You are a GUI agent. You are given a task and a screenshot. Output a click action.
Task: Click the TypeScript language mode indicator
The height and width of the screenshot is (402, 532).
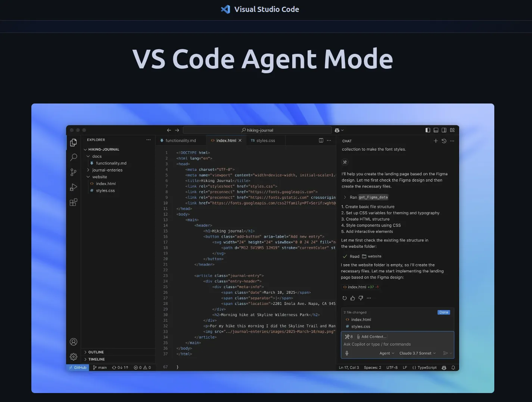coord(424,368)
